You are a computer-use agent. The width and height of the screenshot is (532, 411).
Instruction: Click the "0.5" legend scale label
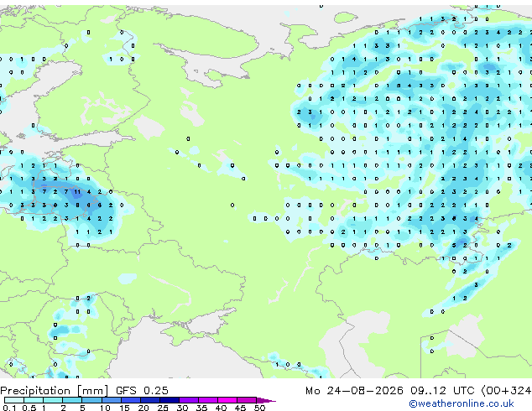(29, 408)
